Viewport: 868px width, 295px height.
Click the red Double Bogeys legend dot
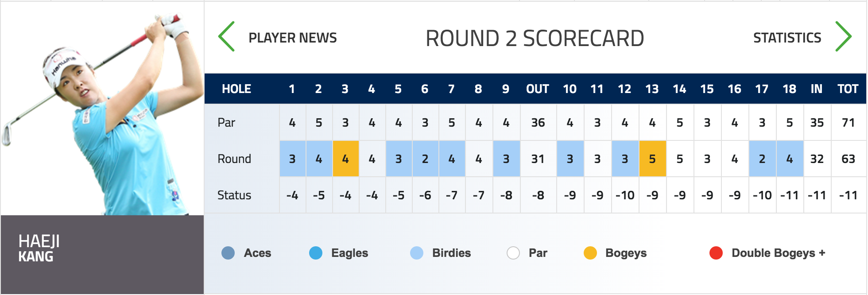coord(716,253)
